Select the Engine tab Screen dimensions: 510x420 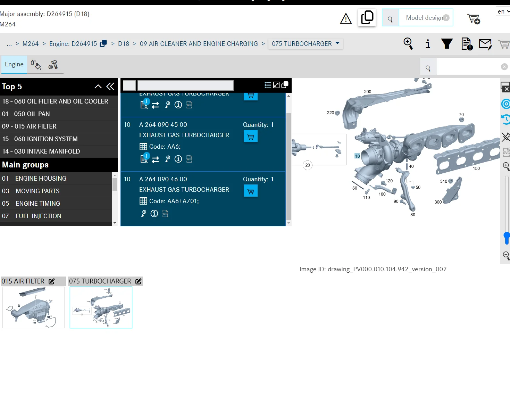pyautogui.click(x=14, y=64)
